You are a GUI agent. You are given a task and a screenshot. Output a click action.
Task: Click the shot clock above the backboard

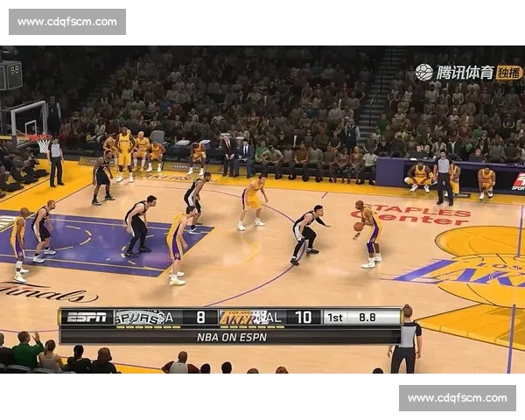pos(10,75)
